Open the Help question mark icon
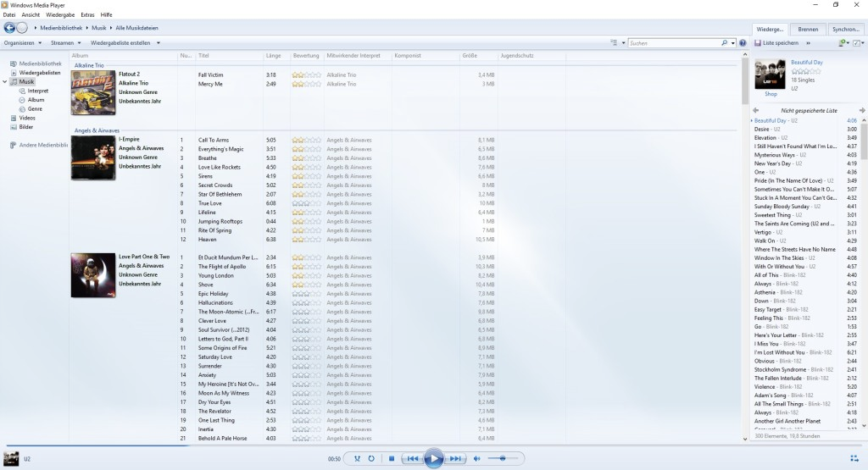The height and width of the screenshot is (470, 868). (743, 42)
